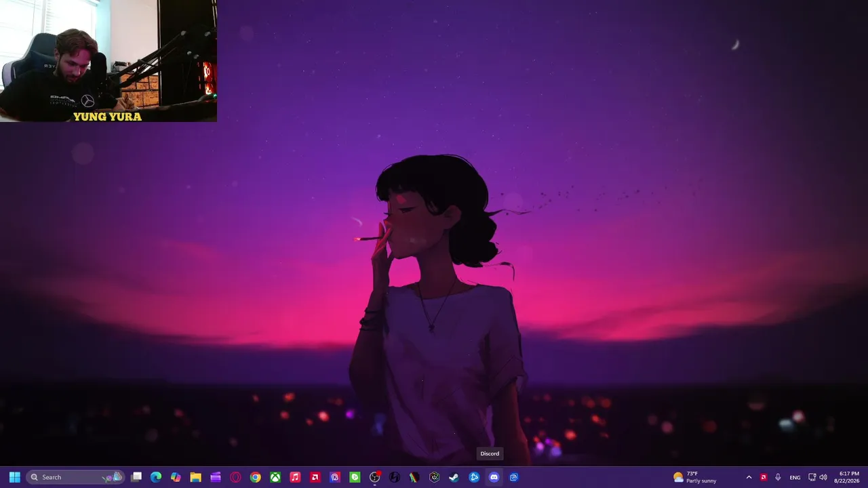
Task: Open Discord from the taskbar
Action: pos(494,477)
